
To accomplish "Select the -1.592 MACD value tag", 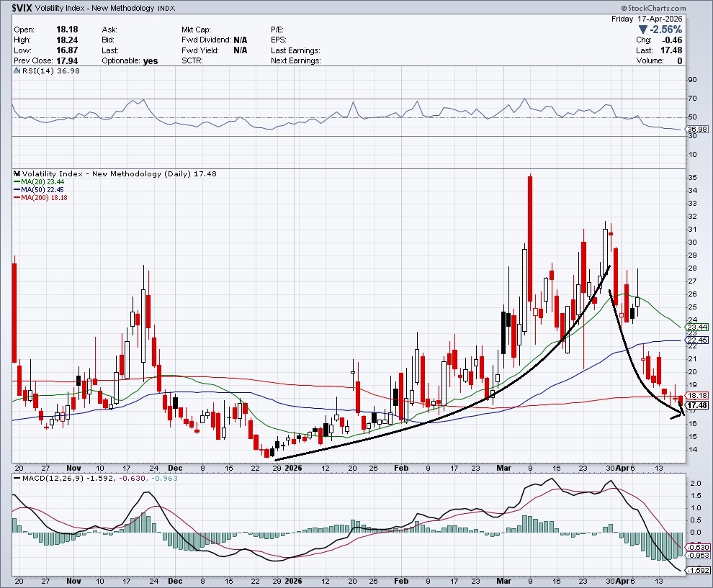I will click(x=697, y=571).
